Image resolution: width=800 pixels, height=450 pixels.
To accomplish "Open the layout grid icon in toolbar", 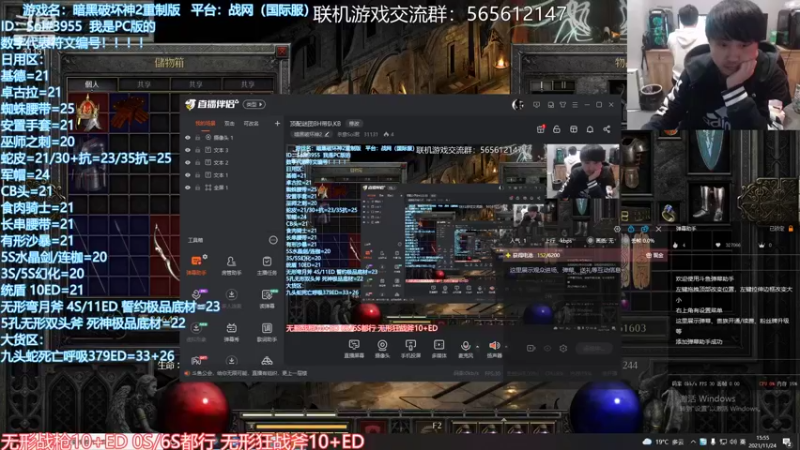I will (x=573, y=129).
